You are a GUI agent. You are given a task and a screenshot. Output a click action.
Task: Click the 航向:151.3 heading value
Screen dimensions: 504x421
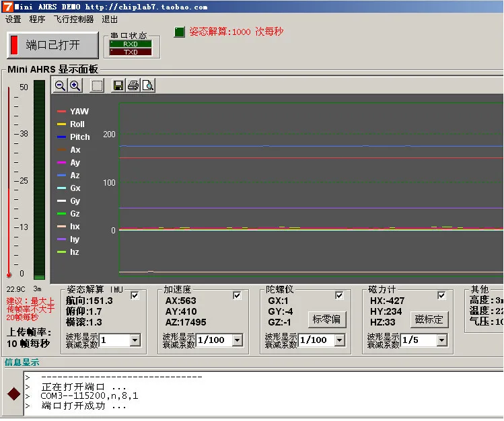click(x=89, y=301)
